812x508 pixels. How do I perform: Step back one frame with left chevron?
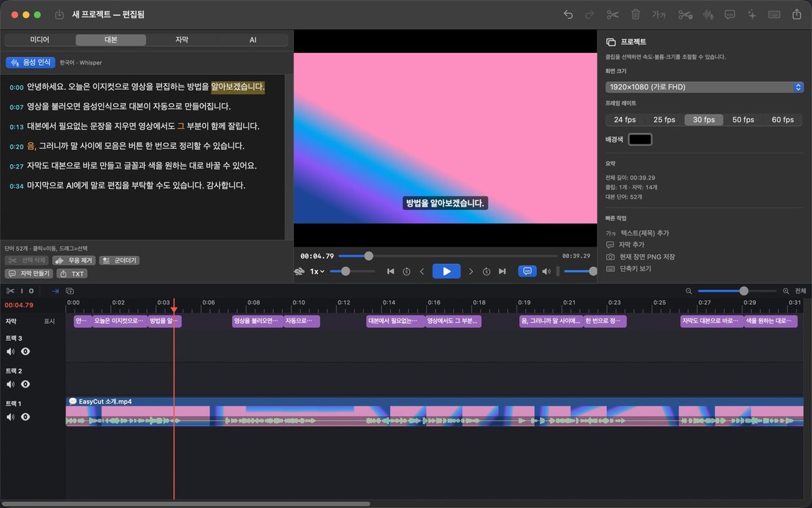(422, 271)
